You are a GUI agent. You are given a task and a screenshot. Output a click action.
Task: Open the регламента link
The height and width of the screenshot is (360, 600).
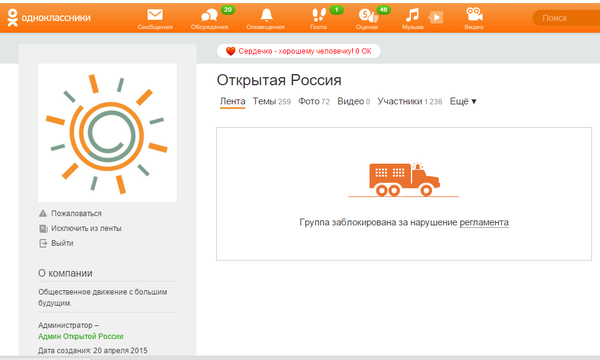(x=484, y=222)
